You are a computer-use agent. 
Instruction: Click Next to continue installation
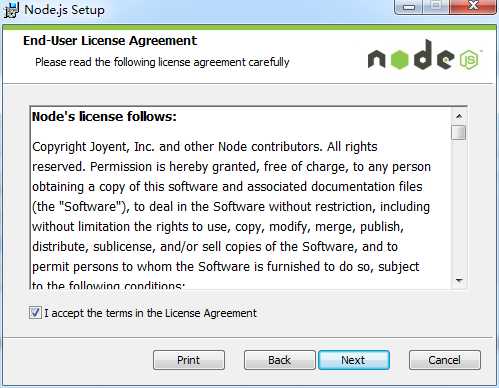point(354,360)
